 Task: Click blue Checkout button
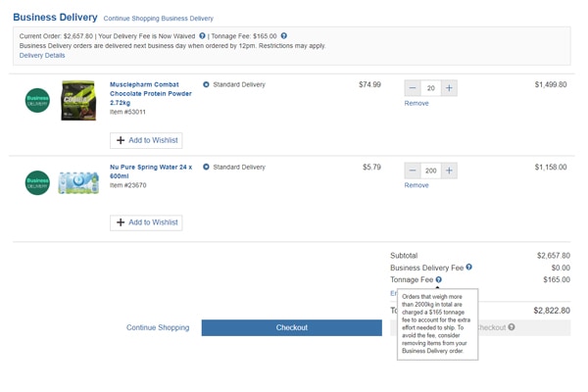point(292,327)
